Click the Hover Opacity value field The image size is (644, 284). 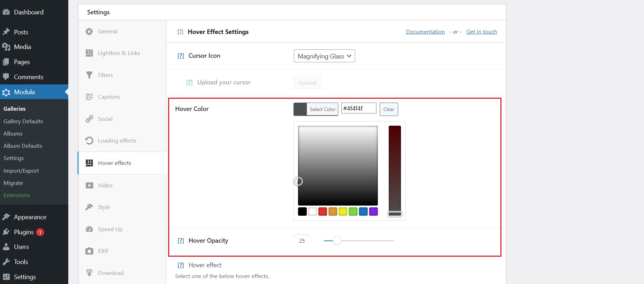coord(302,241)
